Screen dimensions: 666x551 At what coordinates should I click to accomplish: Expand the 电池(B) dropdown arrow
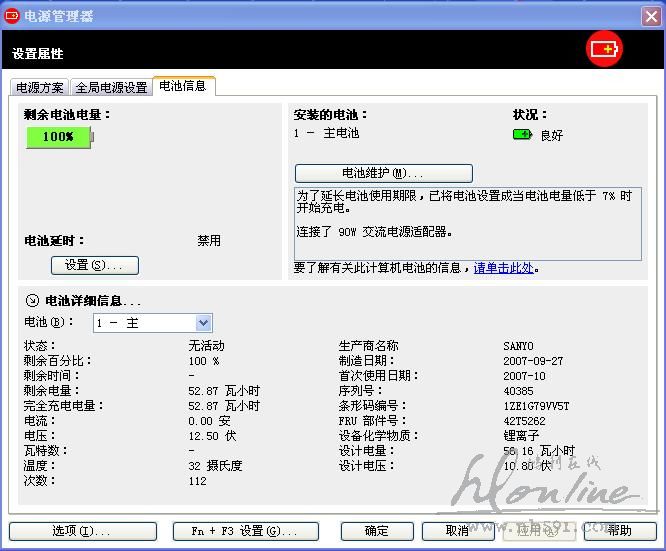204,323
